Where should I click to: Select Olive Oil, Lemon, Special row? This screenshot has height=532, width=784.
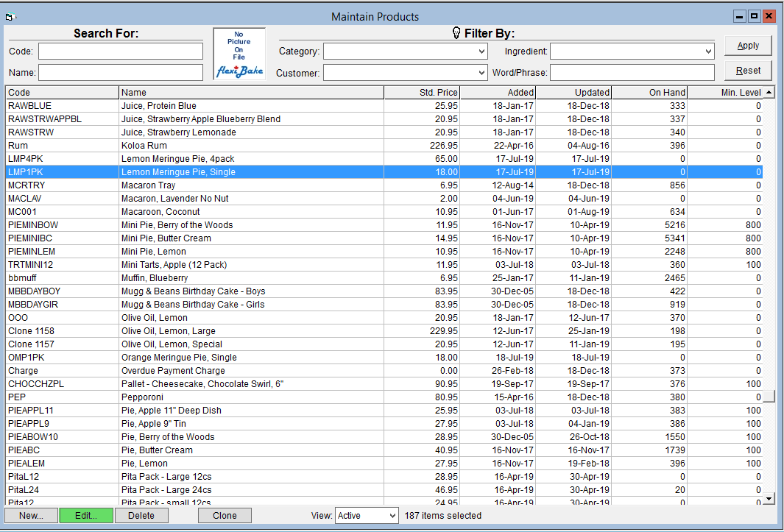point(384,344)
